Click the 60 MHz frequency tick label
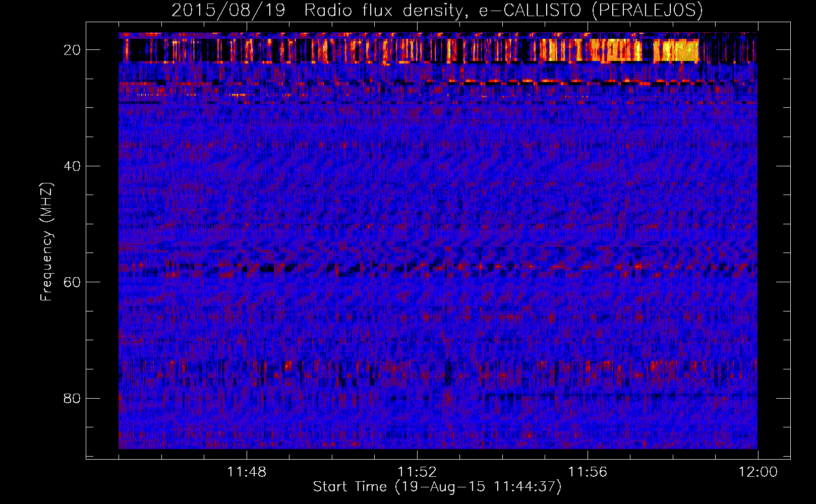 point(73,282)
